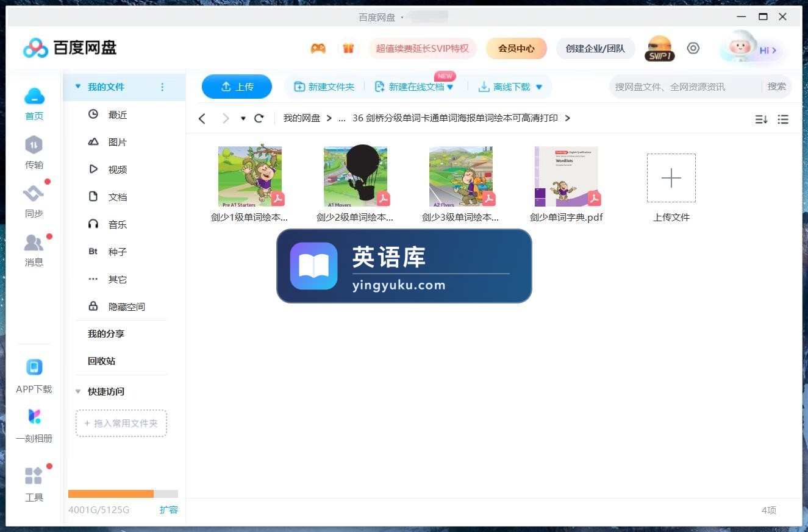This screenshot has height=532, width=808.
Task: Click the 百度网盘 logo
Action: 70,48
